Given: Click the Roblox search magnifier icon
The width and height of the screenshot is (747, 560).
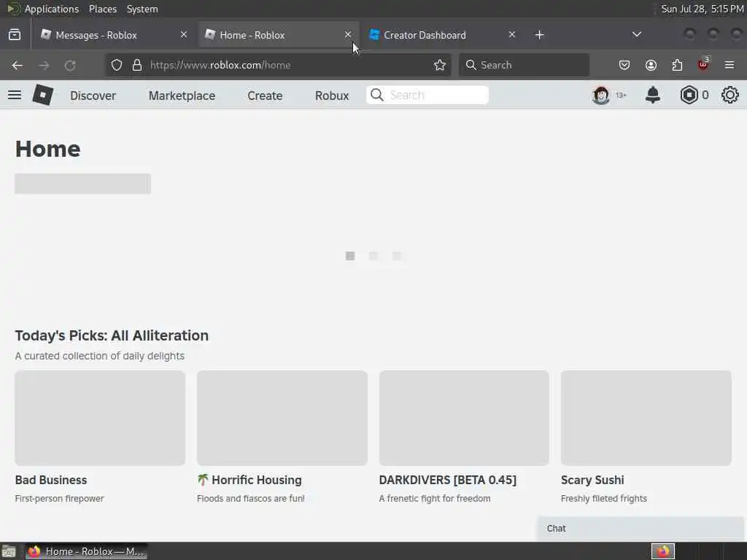Looking at the screenshot, I should 377,96.
